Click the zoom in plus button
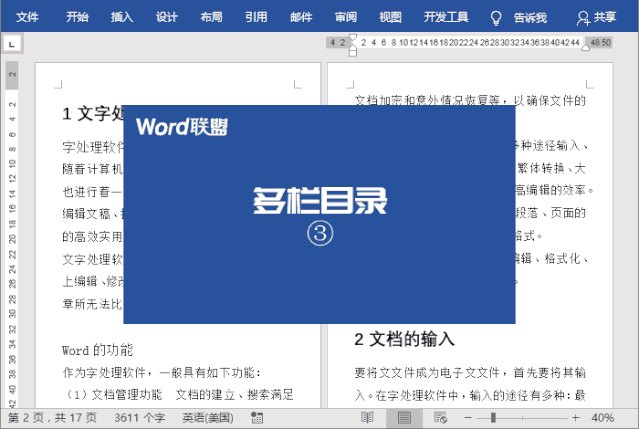639x429 pixels. (x=576, y=418)
